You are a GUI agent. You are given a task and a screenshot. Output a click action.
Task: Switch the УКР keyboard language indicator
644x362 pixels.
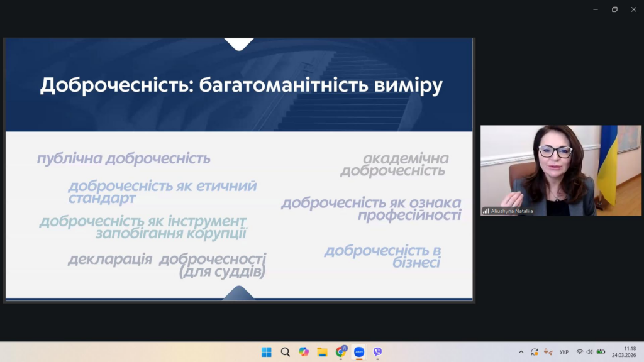point(564,352)
